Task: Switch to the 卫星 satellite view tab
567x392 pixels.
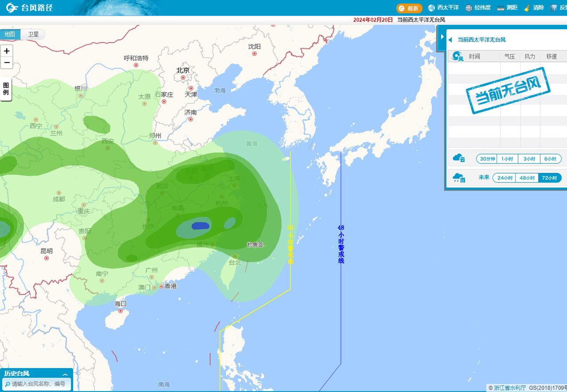Action: [x=33, y=35]
